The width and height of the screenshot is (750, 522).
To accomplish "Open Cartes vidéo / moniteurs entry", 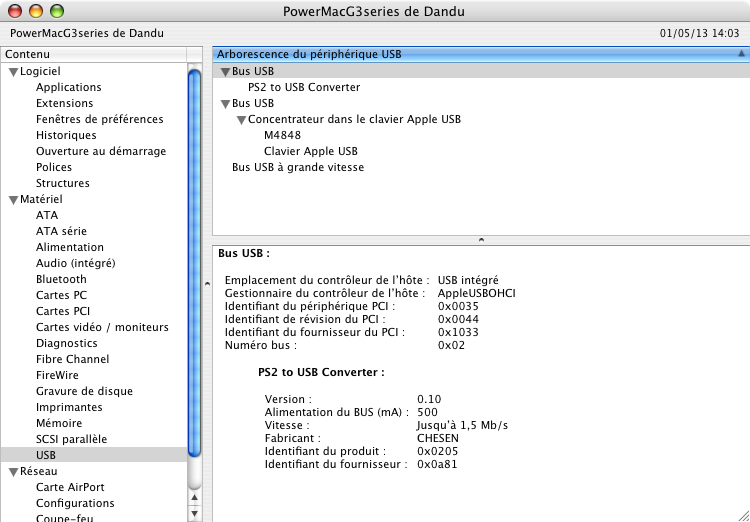I will coord(102,327).
